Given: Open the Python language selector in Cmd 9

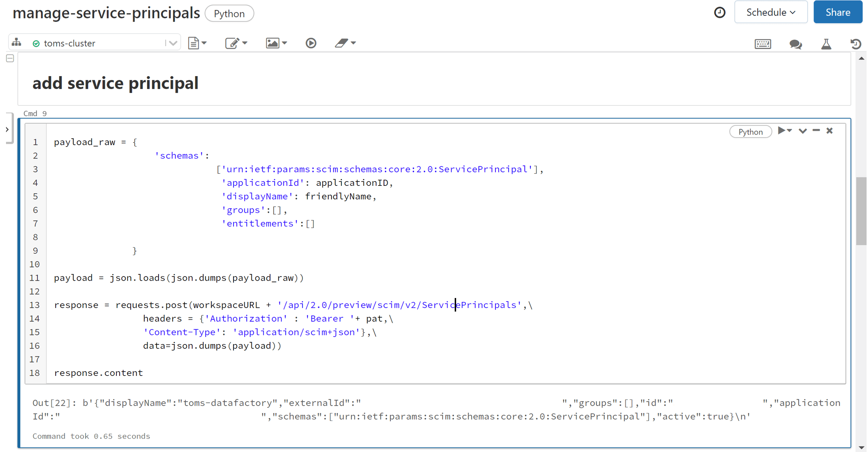Looking at the screenshot, I should pyautogui.click(x=751, y=131).
